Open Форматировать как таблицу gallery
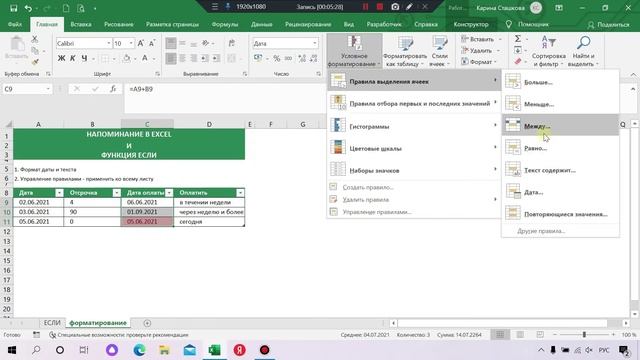The height and width of the screenshot is (360, 640). pos(404,51)
